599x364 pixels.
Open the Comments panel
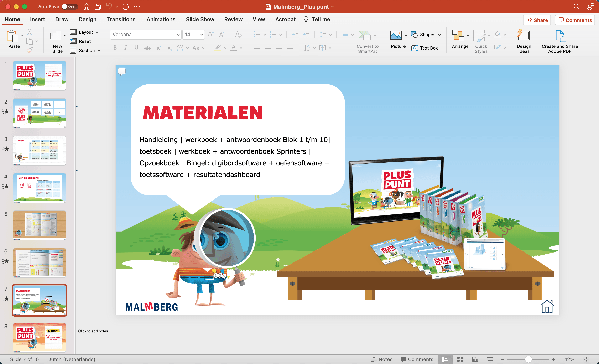point(574,20)
